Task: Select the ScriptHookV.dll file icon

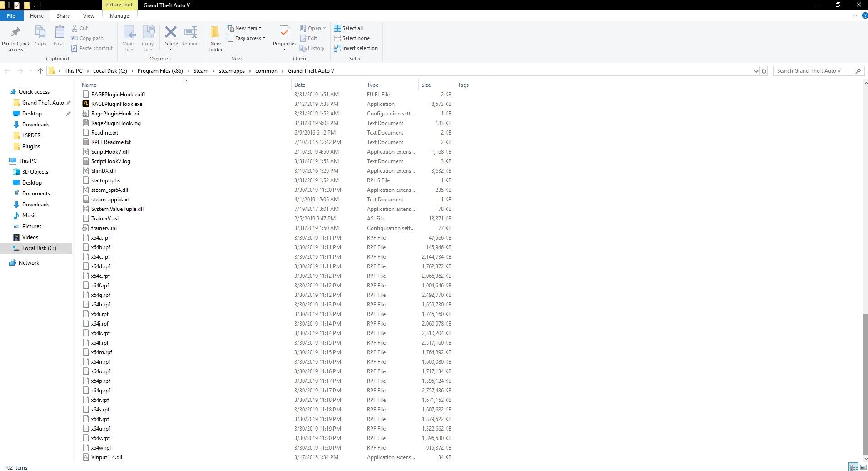Action: coord(85,151)
